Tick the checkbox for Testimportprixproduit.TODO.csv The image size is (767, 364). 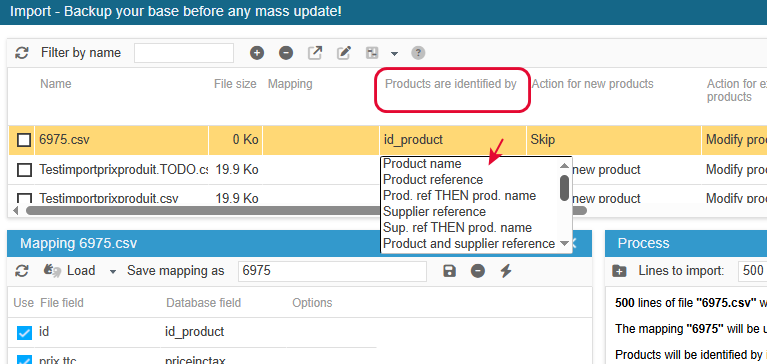(24, 170)
